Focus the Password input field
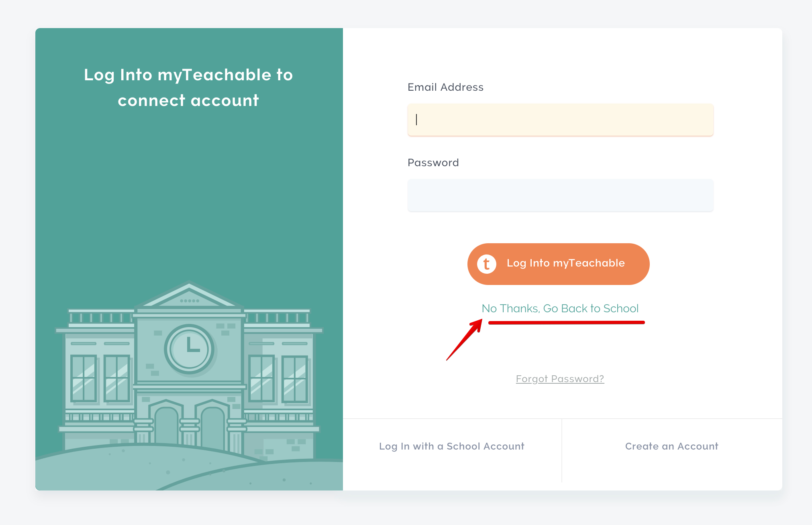The height and width of the screenshot is (525, 812). pyautogui.click(x=560, y=195)
